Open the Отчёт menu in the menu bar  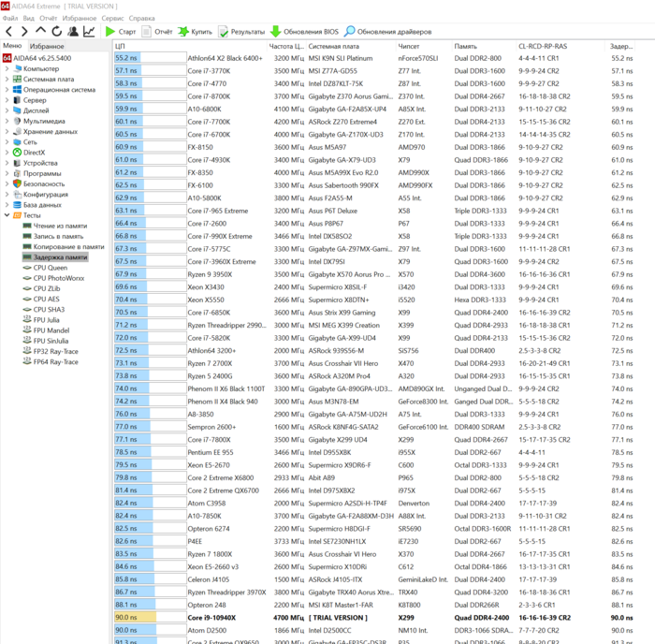pyautogui.click(x=48, y=19)
